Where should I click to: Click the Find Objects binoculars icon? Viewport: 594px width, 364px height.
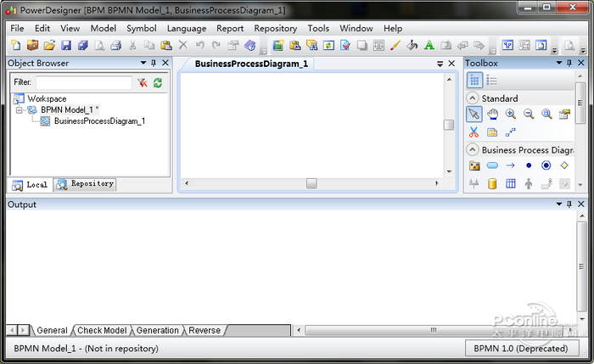coord(311,46)
